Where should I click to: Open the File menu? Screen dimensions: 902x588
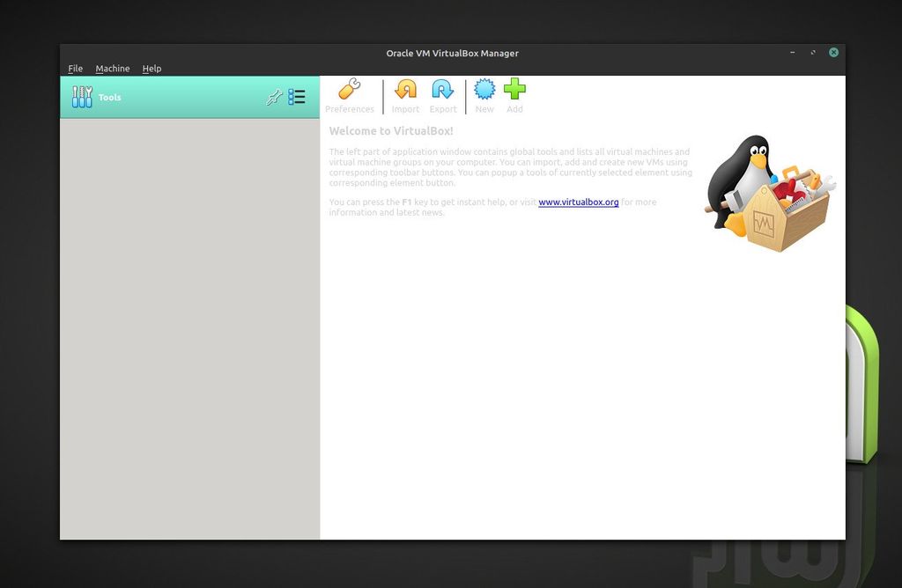pos(75,68)
